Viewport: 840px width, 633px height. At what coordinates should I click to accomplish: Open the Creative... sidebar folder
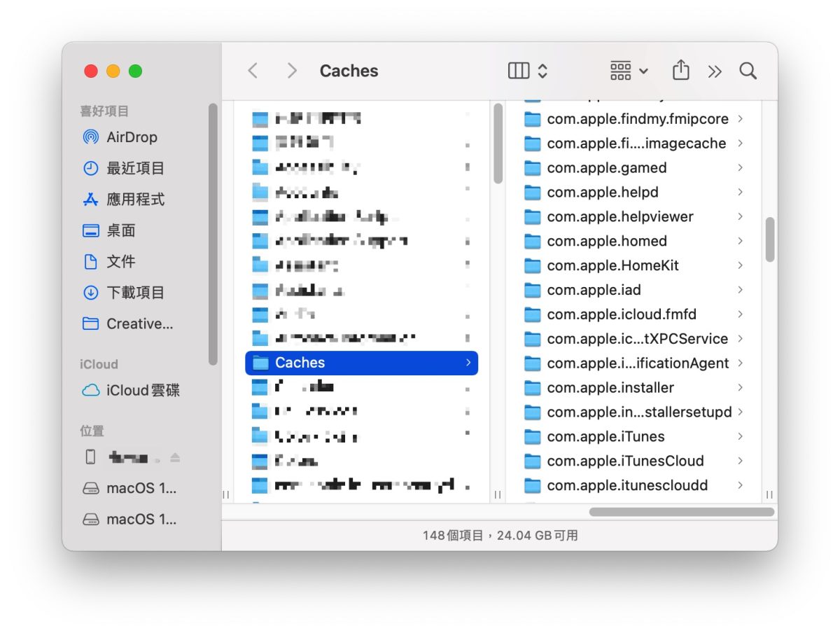coord(127,324)
